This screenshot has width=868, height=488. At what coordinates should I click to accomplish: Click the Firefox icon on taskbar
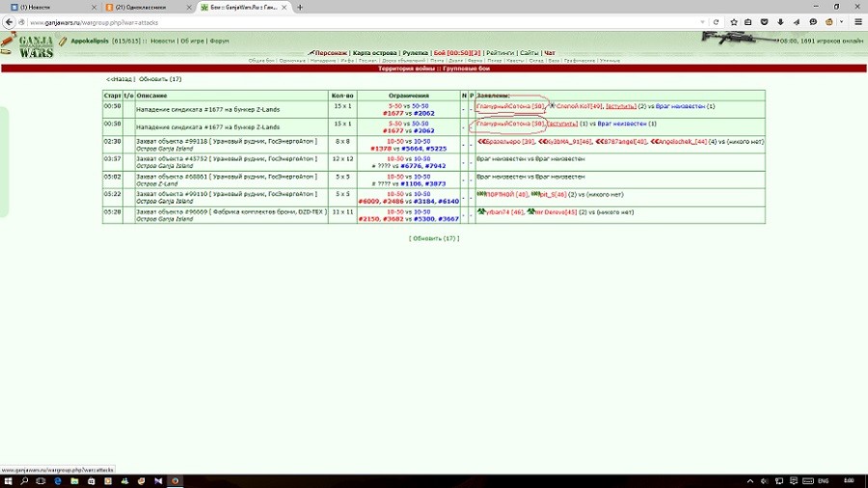pos(175,481)
